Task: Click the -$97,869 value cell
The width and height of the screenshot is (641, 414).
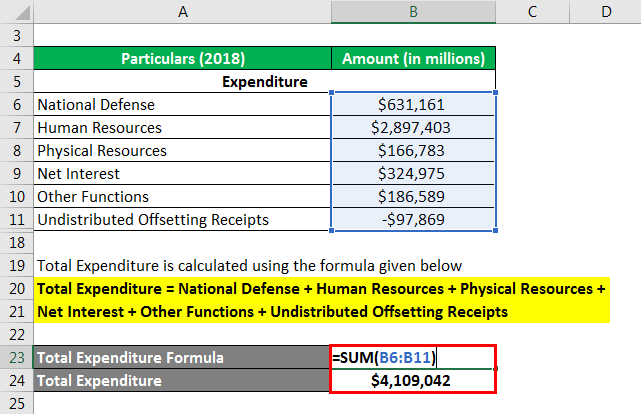Action: pyautogui.click(x=413, y=219)
